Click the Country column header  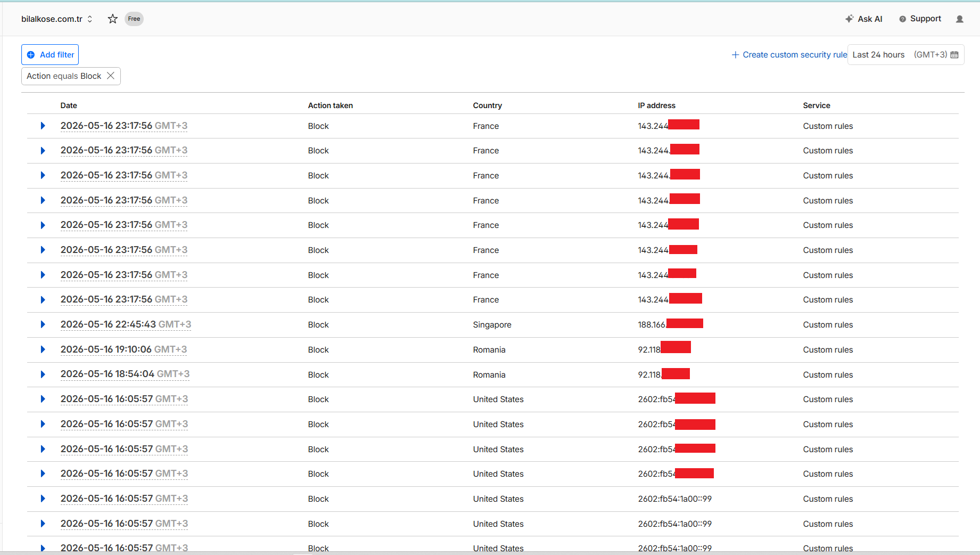coord(487,105)
